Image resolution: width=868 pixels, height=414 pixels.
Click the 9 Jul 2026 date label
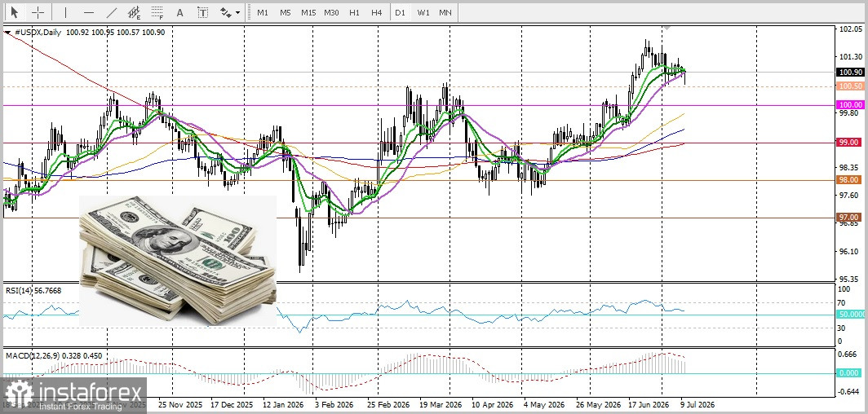pyautogui.click(x=697, y=404)
